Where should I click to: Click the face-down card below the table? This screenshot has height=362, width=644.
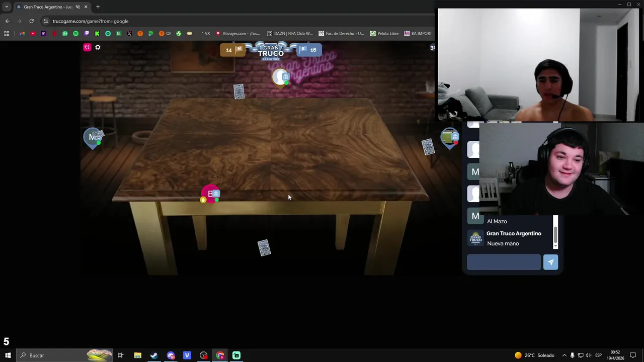point(264,247)
